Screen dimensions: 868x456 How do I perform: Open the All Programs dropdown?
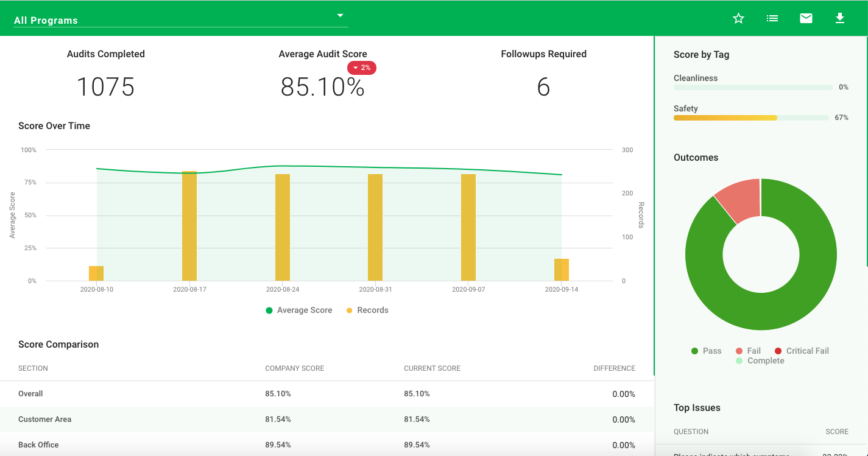click(181, 19)
